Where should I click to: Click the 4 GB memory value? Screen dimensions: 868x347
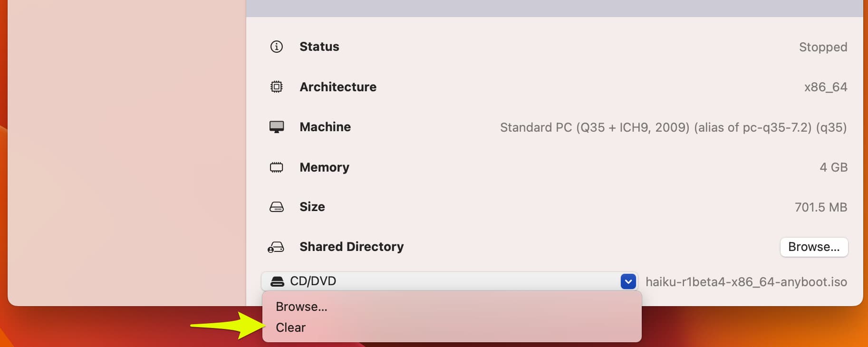coord(833,167)
